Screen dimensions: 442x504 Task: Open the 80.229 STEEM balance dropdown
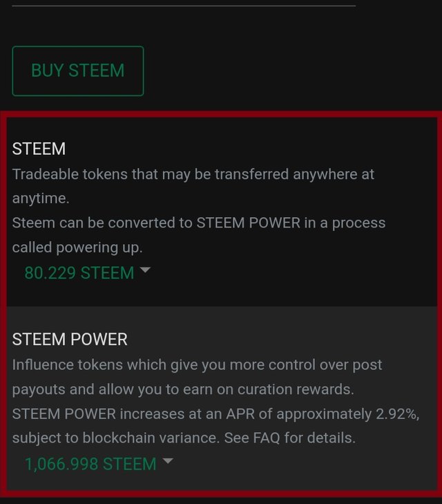click(x=79, y=273)
